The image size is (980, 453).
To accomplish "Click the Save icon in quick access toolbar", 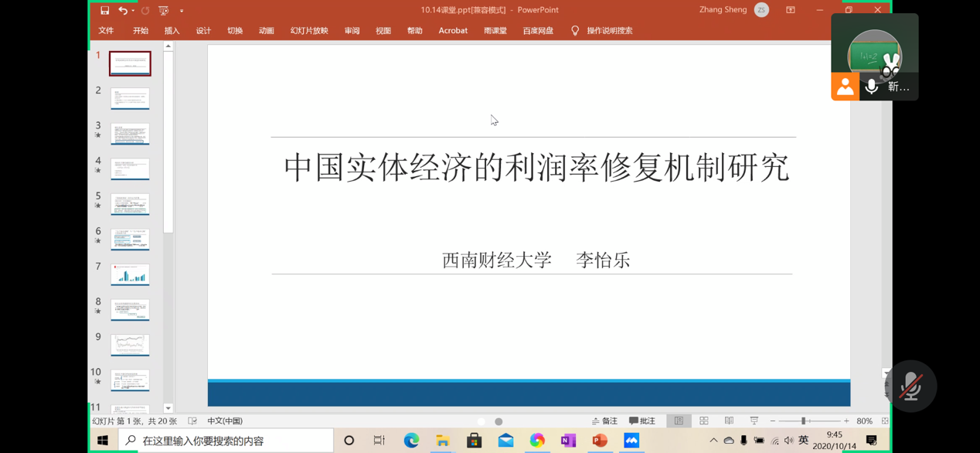I will click(x=105, y=10).
